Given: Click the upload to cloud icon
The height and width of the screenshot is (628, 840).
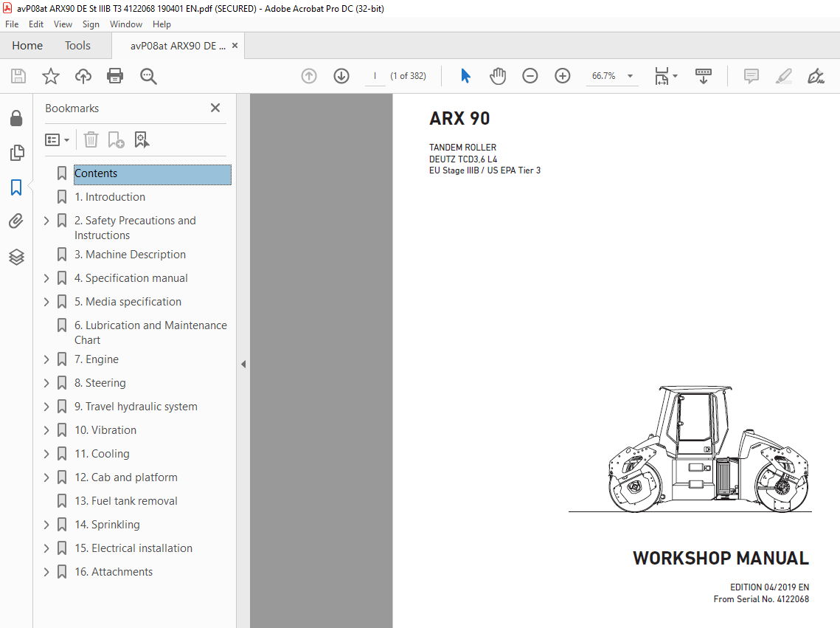Looking at the screenshot, I should click(x=83, y=76).
